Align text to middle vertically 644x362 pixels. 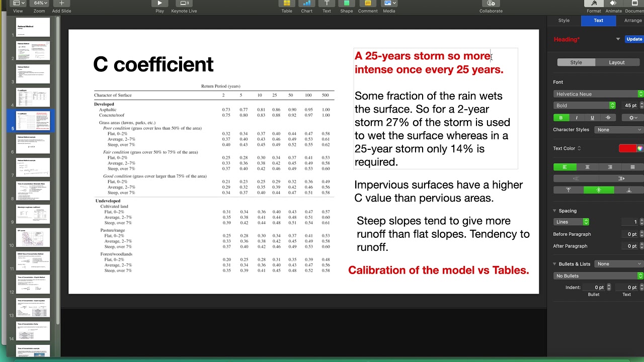(x=599, y=190)
